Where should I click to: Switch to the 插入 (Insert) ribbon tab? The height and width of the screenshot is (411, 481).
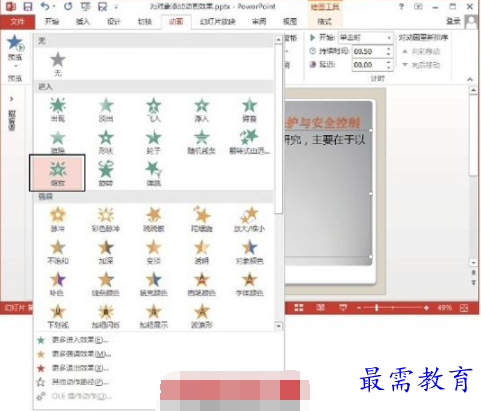click(83, 22)
